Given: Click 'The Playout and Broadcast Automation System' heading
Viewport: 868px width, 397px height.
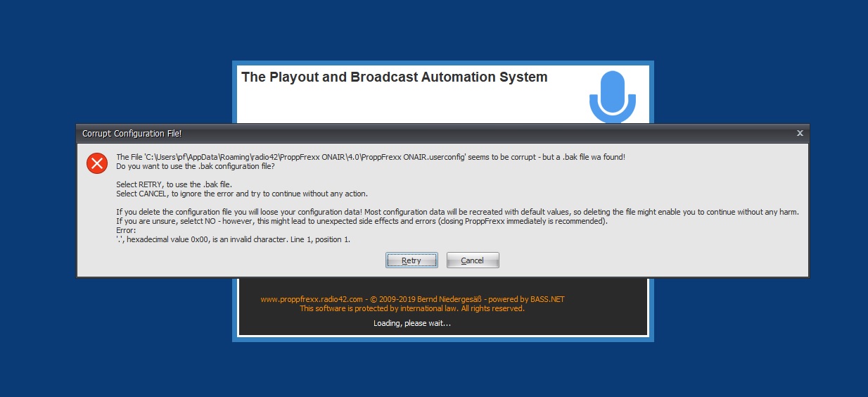Looking at the screenshot, I should pos(394,77).
